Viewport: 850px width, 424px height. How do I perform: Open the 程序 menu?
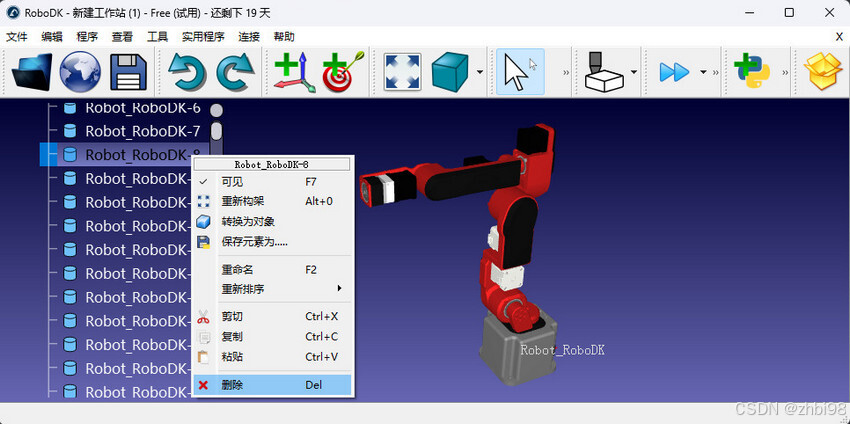tap(87, 37)
